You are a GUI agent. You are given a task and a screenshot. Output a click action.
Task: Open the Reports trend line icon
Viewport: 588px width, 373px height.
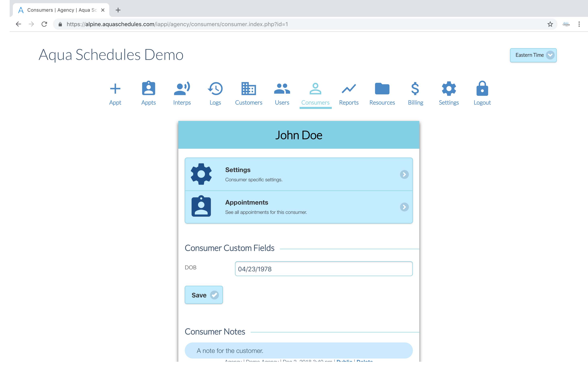[x=349, y=88]
